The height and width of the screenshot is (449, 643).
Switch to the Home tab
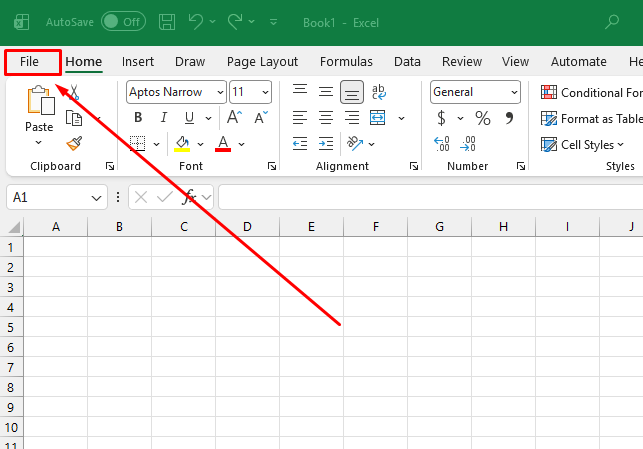84,62
